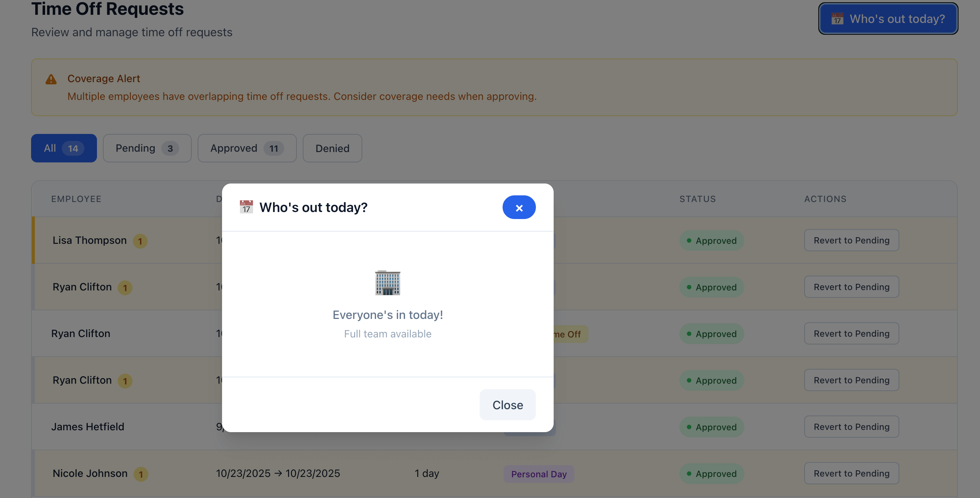The image size is (980, 498).
Task: Open the Who's out today button at top right
Action: tap(888, 18)
